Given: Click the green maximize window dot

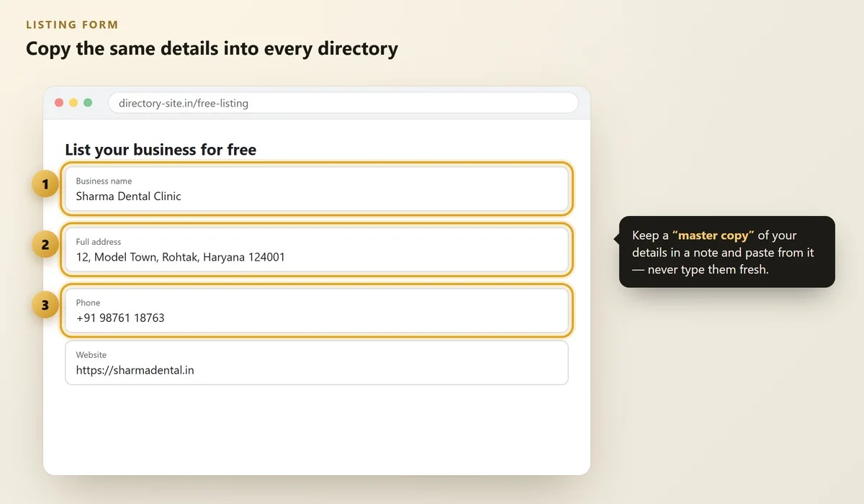Looking at the screenshot, I should tap(88, 103).
